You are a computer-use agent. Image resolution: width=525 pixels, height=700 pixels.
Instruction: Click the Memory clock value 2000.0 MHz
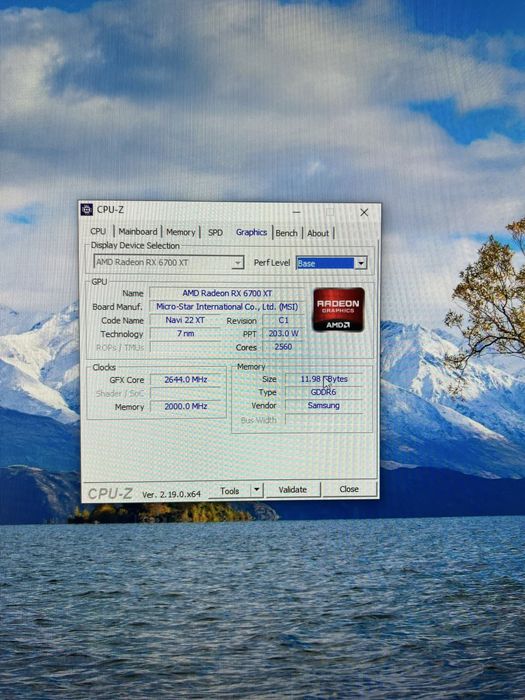(x=188, y=406)
